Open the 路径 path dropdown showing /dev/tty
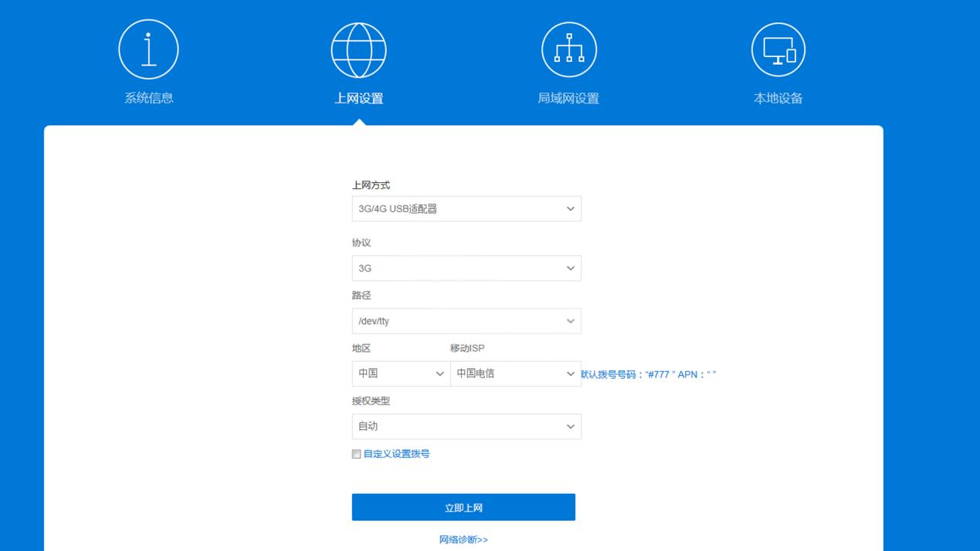The width and height of the screenshot is (980, 551). pyautogui.click(x=466, y=320)
